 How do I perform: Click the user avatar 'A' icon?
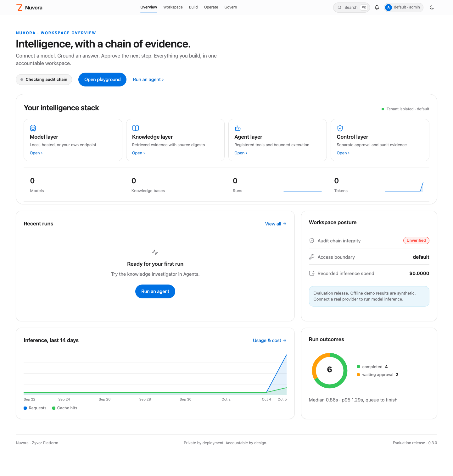click(x=389, y=8)
